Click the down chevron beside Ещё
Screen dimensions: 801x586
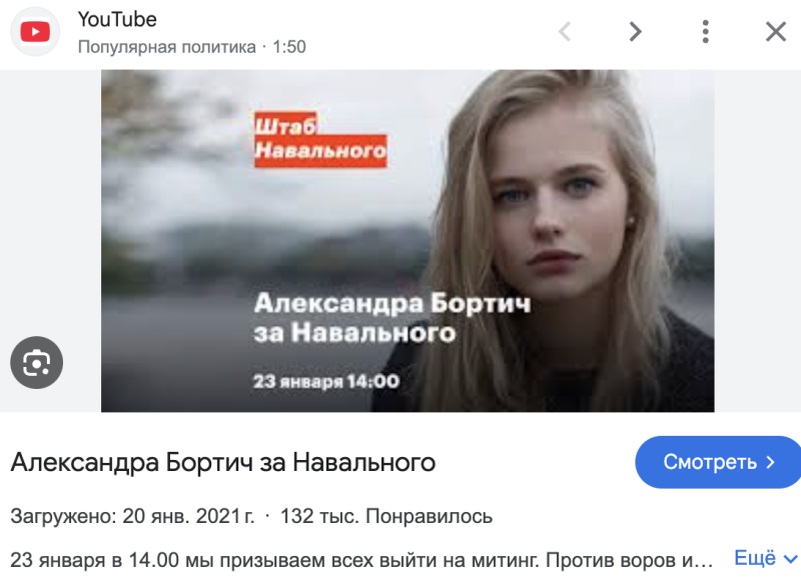790,559
